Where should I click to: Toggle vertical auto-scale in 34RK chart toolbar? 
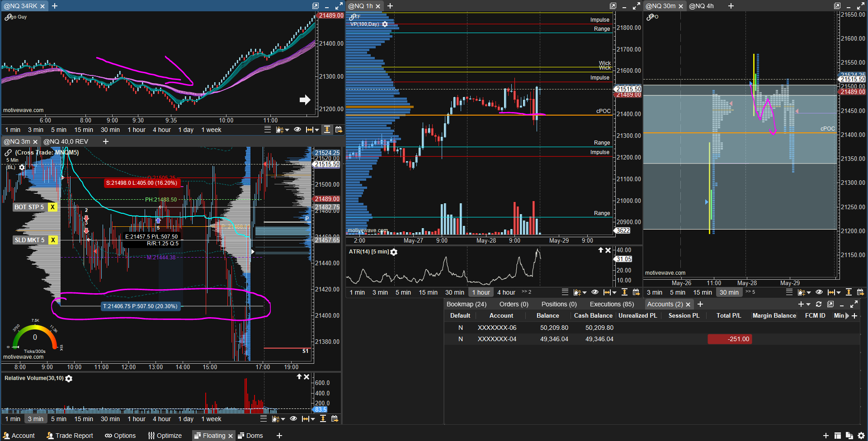click(327, 130)
